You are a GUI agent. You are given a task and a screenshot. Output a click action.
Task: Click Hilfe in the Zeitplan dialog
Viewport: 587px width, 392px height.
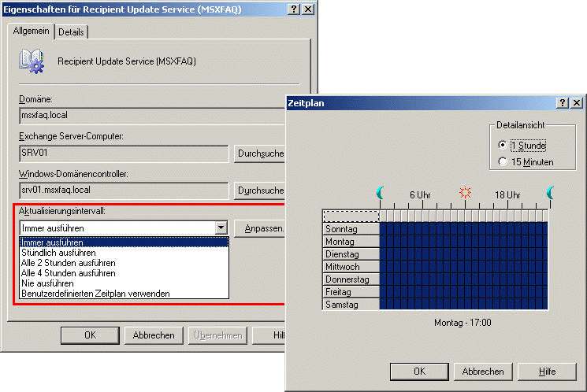pyautogui.click(x=547, y=372)
